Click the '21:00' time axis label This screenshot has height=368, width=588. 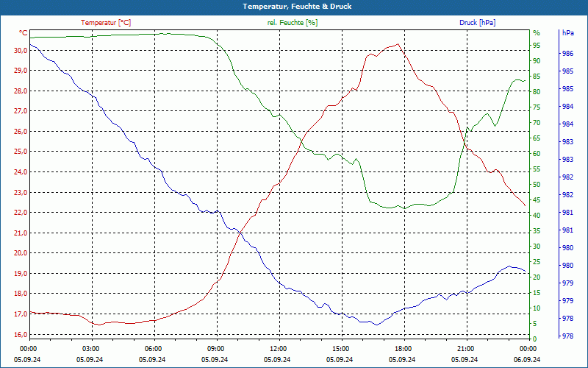[x=467, y=349]
